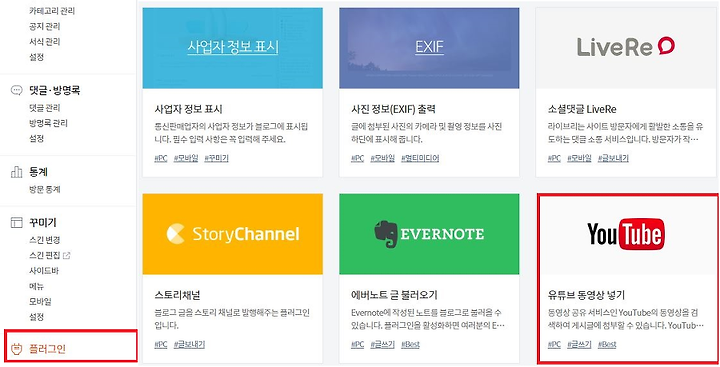Click the external link icon next to 스킨 편집
720x367 pixels.
pos(67,255)
